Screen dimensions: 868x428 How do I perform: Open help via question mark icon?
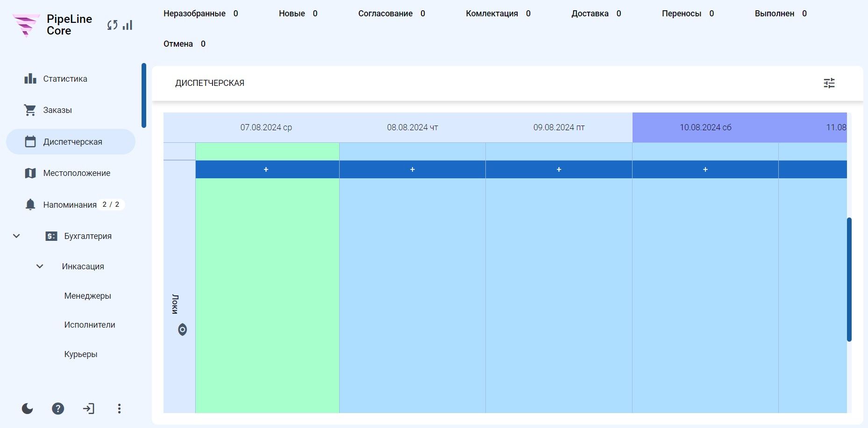[58, 409]
